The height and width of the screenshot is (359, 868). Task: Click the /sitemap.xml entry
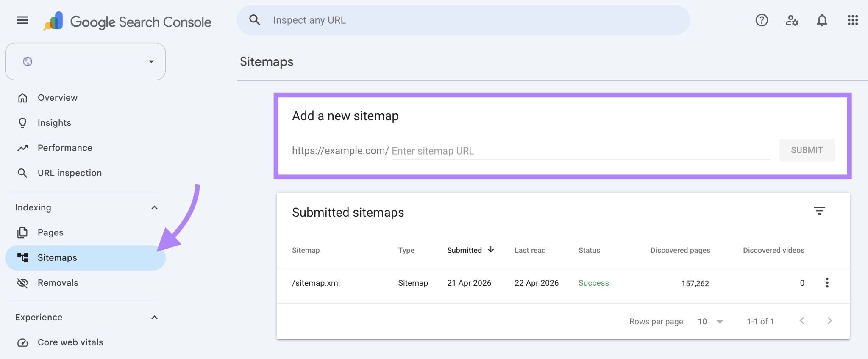point(316,283)
